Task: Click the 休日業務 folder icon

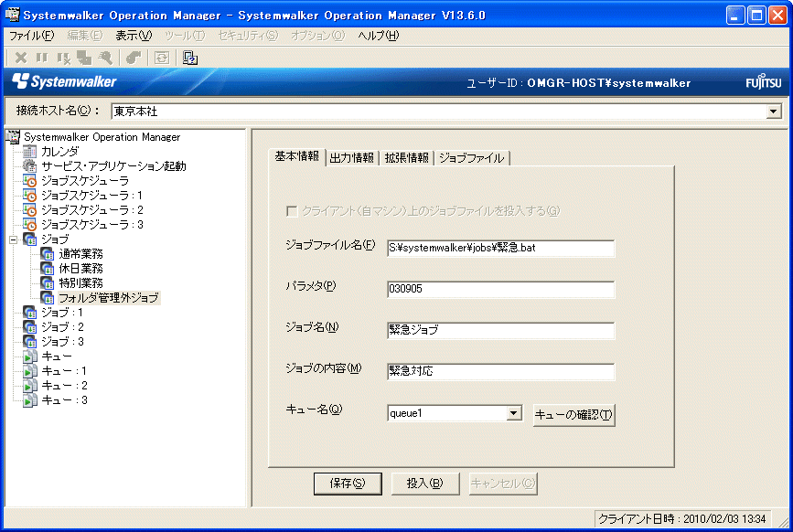Action: (x=48, y=268)
